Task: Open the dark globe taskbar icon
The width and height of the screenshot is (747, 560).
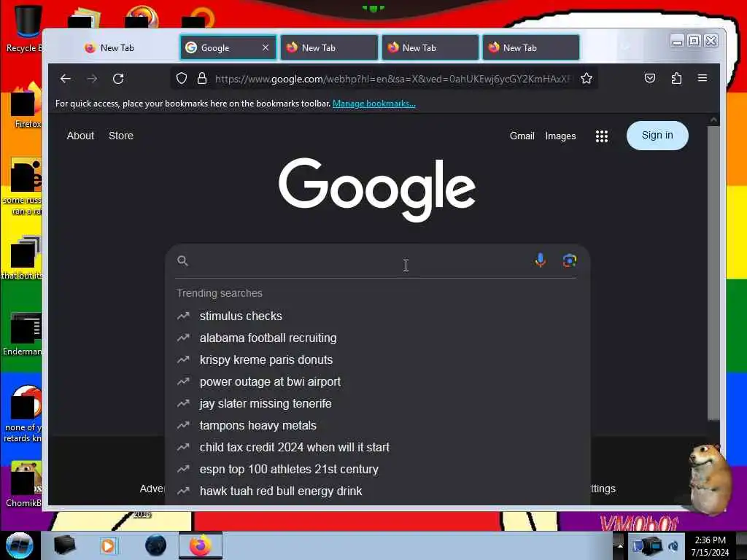Action: click(x=156, y=545)
